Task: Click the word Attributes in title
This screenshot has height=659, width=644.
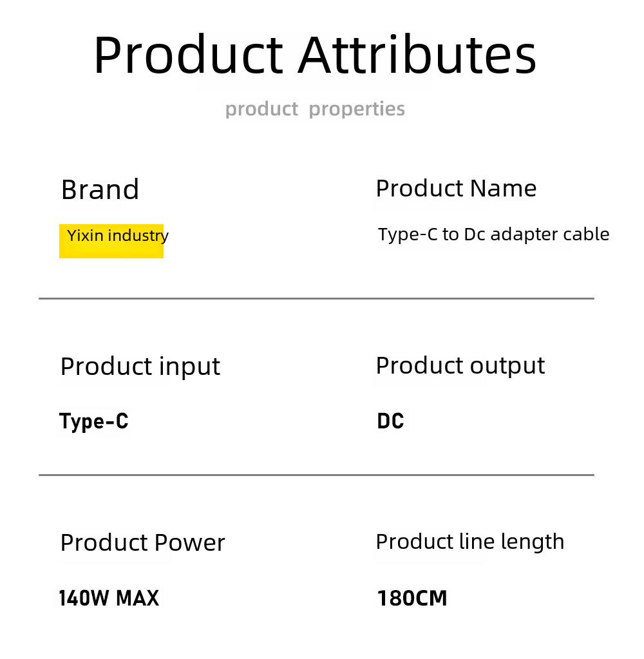Action: click(x=417, y=55)
